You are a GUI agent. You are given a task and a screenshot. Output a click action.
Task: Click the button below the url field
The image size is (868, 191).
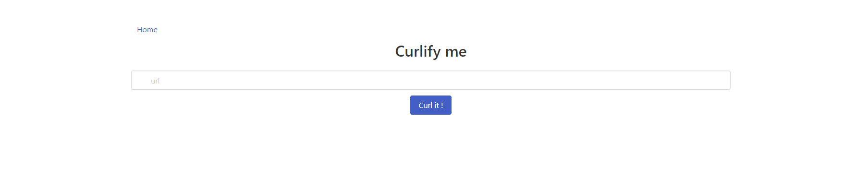(430, 105)
